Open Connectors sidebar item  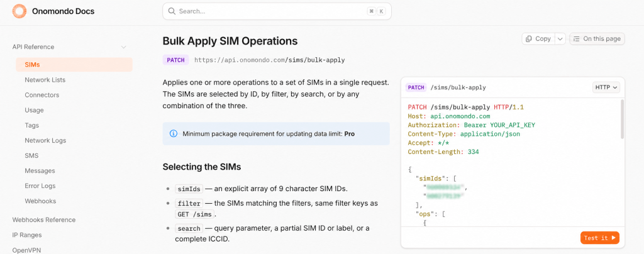click(x=42, y=95)
